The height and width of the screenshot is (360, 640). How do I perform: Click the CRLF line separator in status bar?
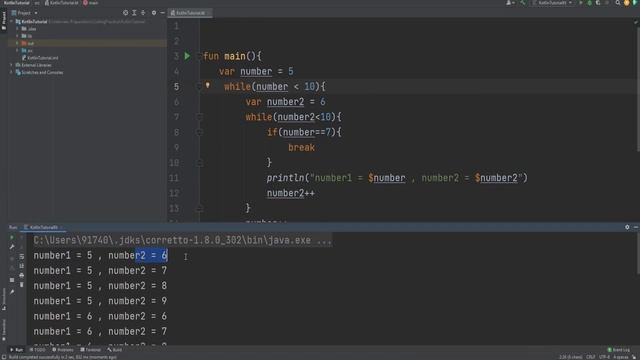coord(591,357)
